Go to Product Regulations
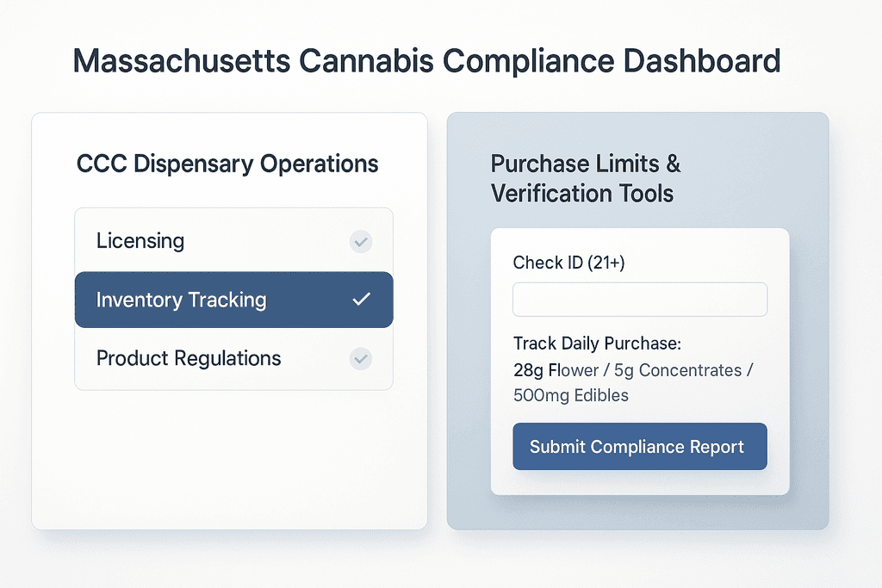The image size is (882, 588). click(189, 358)
